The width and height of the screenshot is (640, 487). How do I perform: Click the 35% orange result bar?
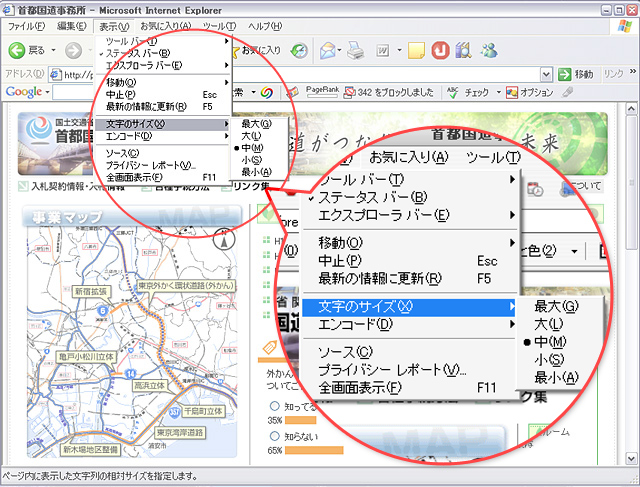click(x=300, y=420)
